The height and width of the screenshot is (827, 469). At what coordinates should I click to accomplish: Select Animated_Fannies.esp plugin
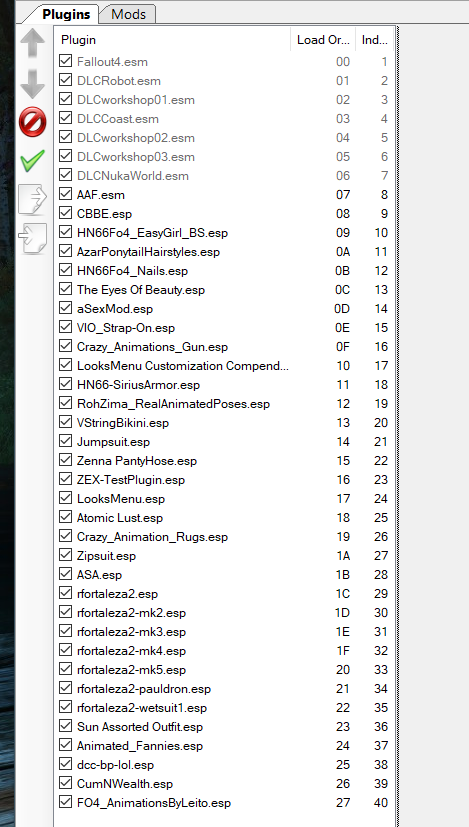[x=140, y=745]
